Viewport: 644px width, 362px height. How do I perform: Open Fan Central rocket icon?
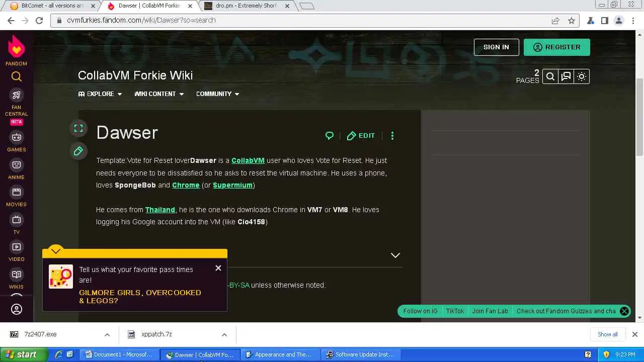point(17,96)
